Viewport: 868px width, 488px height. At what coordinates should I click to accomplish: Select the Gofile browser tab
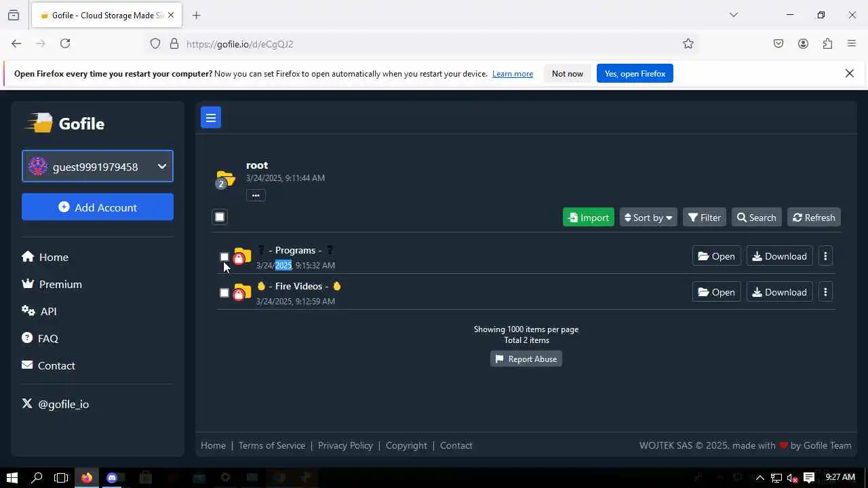pos(106,15)
